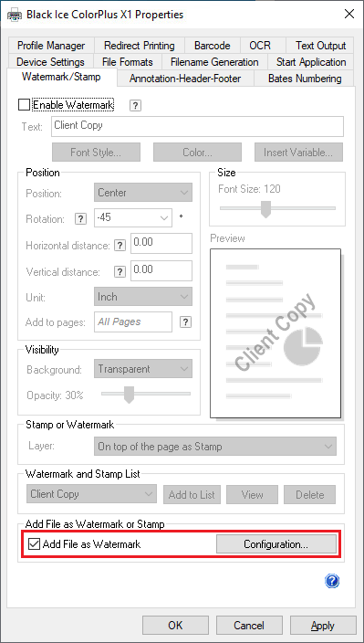Click the Client Copy preview thumbnail
364x643 pixels.
[276, 333]
